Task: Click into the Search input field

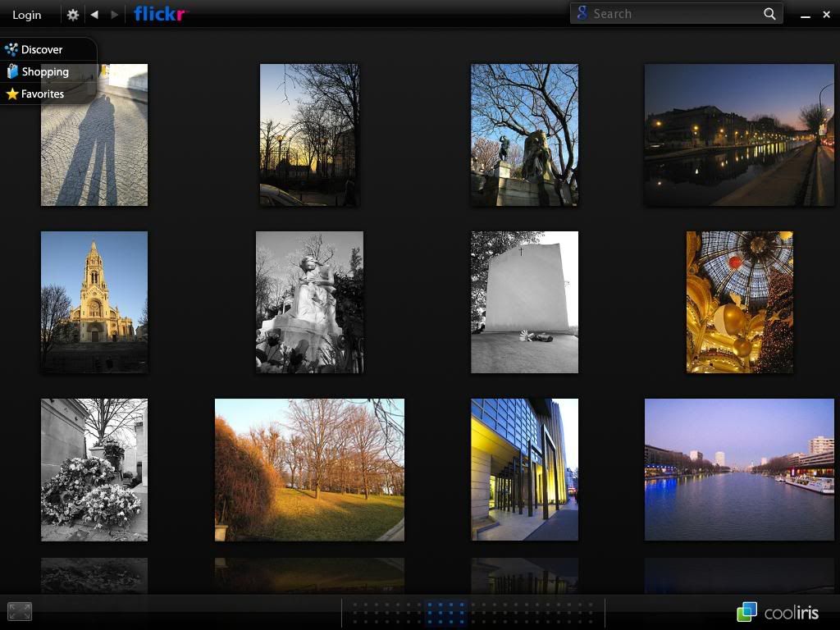Action: (673, 14)
